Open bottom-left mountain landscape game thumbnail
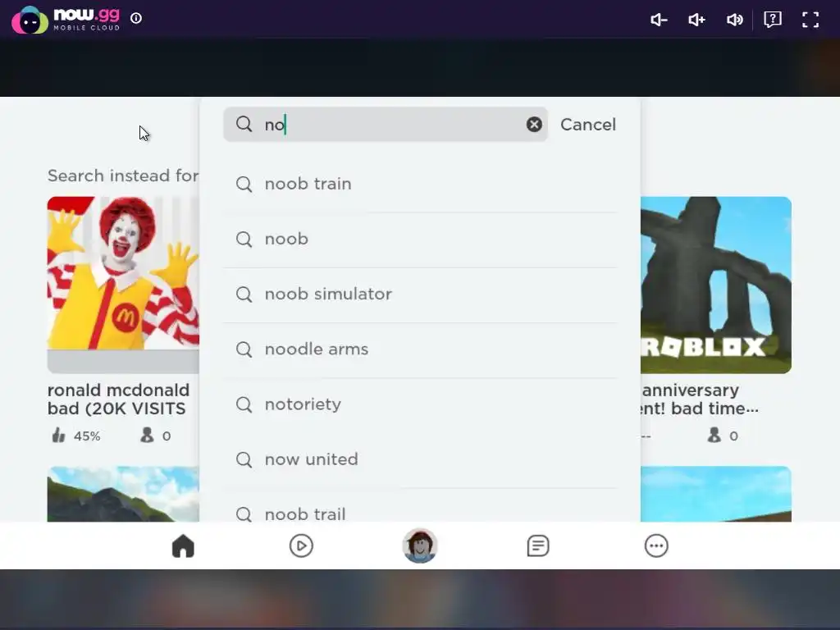Viewport: 840px width, 630px height. 123,494
